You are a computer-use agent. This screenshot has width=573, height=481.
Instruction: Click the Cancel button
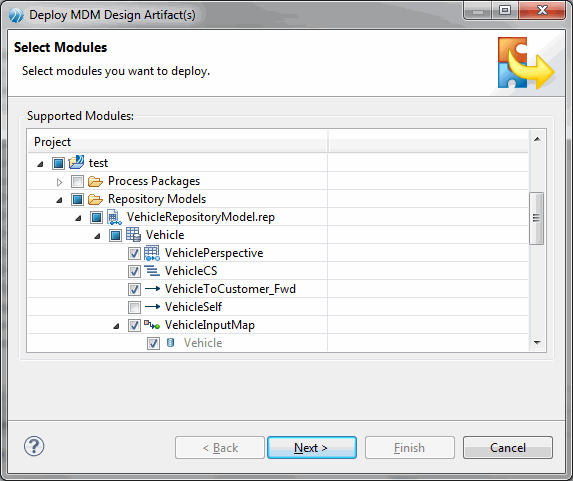click(x=508, y=447)
